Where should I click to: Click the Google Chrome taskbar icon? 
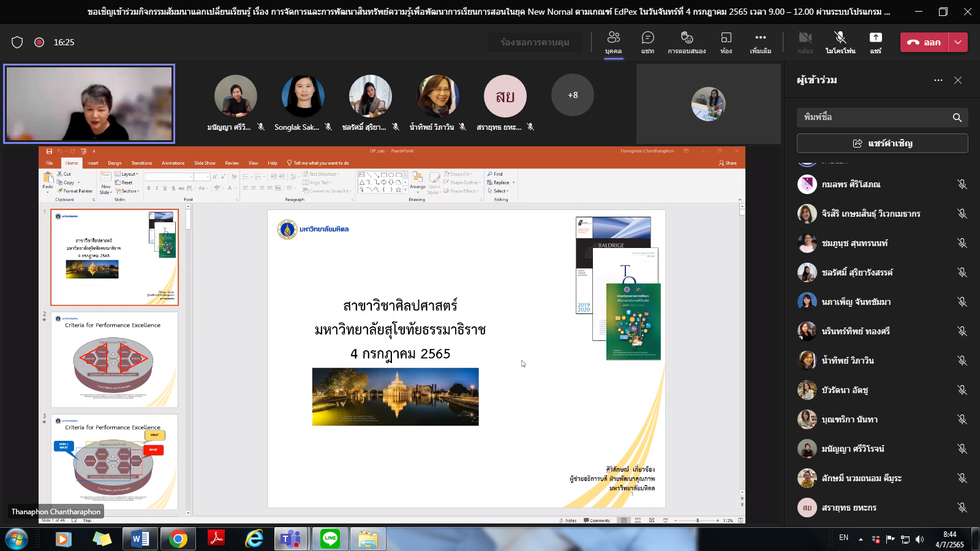(178, 539)
